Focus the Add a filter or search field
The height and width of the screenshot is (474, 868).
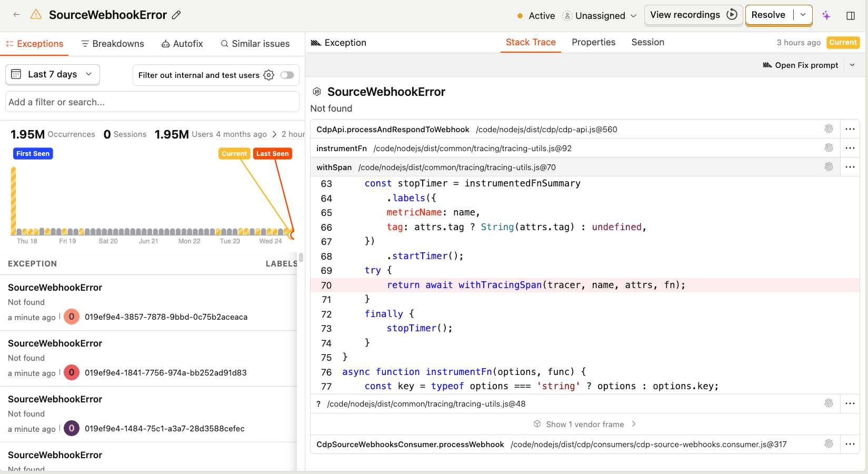coord(152,102)
